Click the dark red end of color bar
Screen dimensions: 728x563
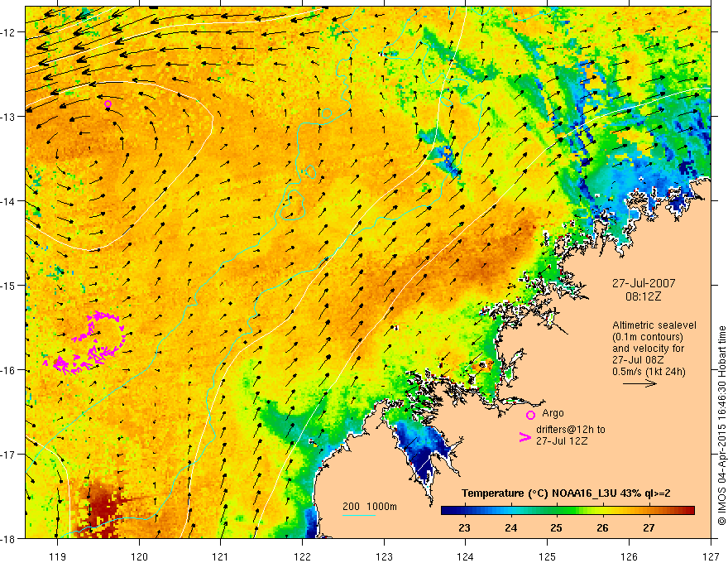[x=687, y=511]
